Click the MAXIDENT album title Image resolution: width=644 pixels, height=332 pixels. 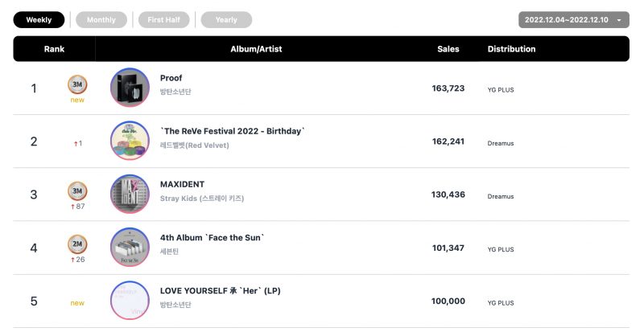click(x=184, y=185)
